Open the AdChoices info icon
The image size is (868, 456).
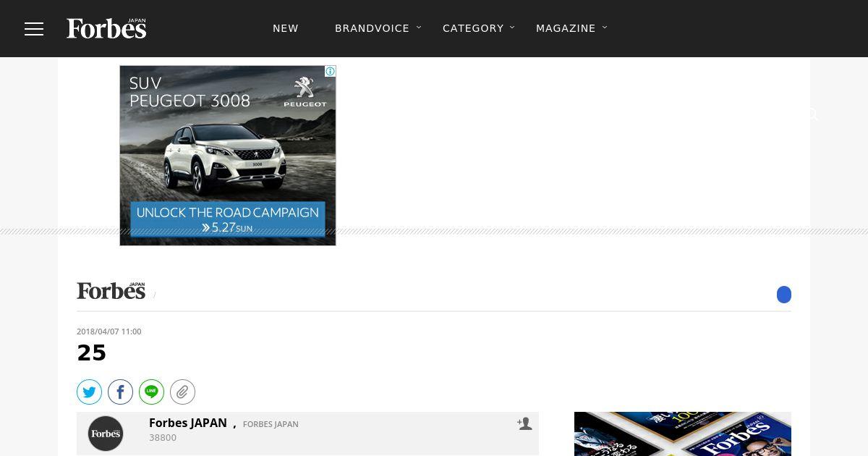click(x=330, y=71)
